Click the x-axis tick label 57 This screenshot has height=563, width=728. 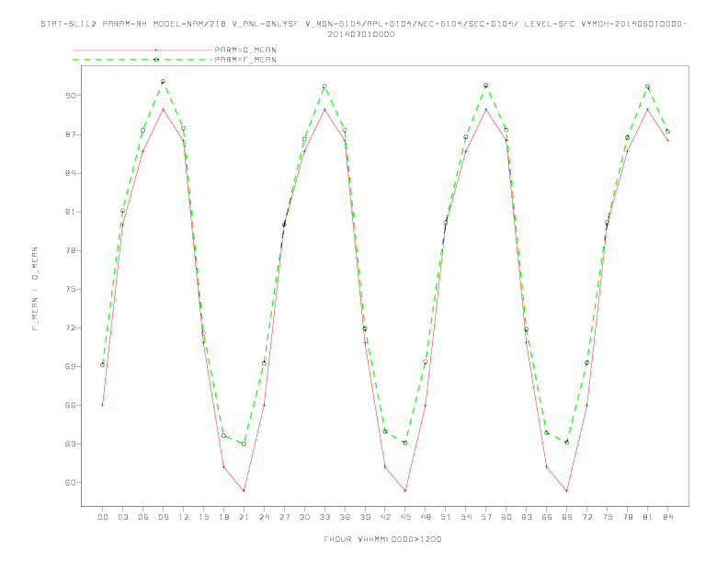(486, 517)
